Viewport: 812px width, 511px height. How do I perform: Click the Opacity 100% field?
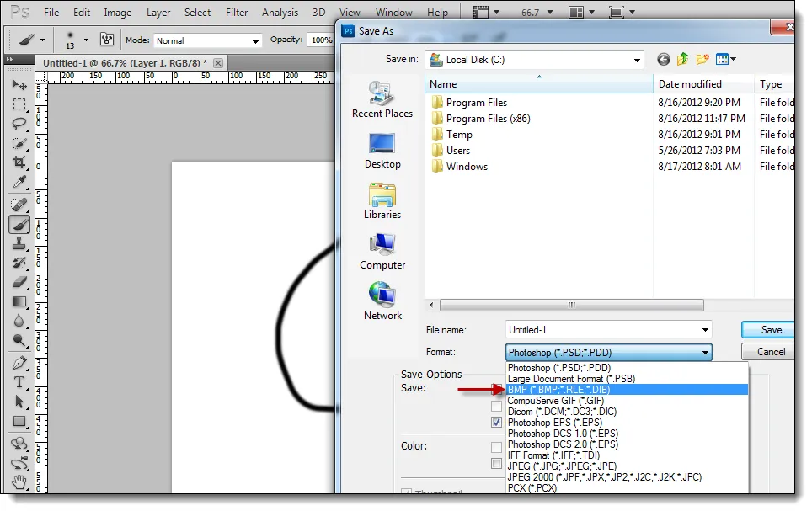(x=321, y=40)
